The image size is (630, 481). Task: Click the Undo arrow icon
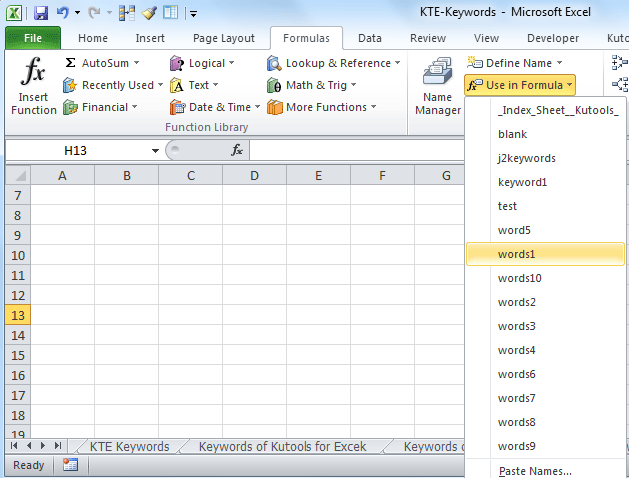(x=62, y=12)
